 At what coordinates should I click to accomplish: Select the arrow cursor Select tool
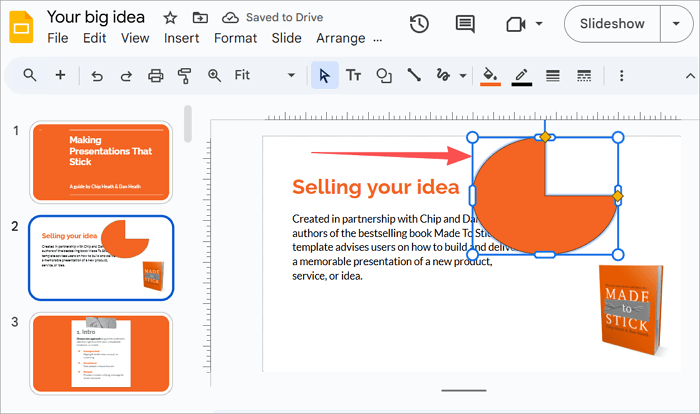pyautogui.click(x=325, y=75)
